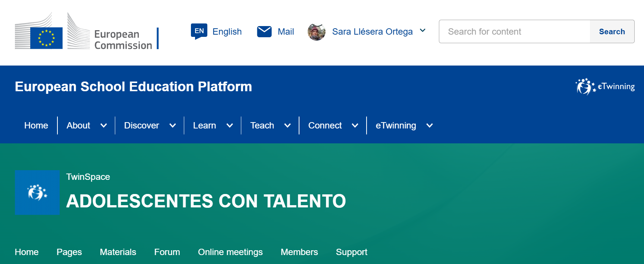The height and width of the screenshot is (264, 644).
Task: Click Sara Llésera Ortega's profile avatar
Action: coord(317,32)
